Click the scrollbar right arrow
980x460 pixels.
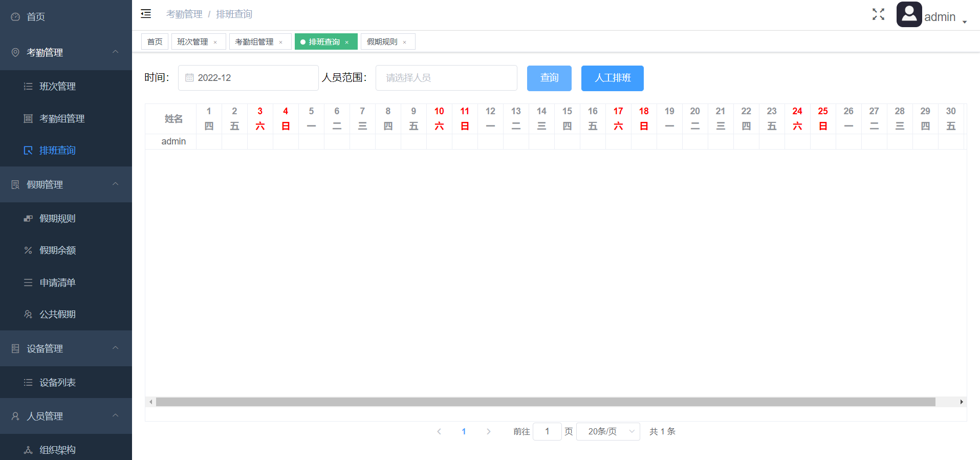click(962, 402)
